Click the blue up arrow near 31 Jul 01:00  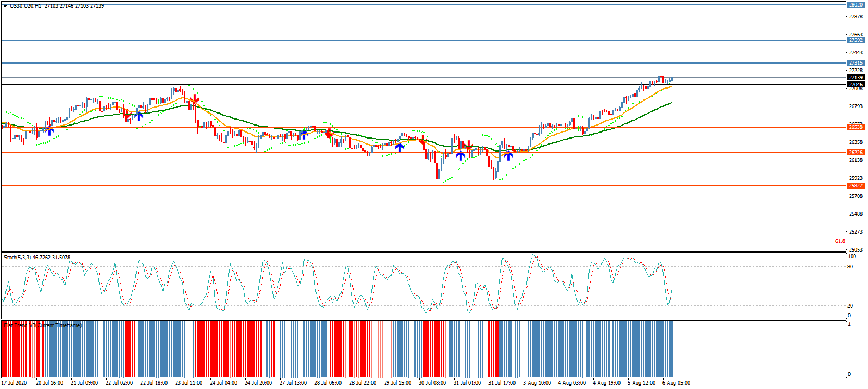point(461,155)
